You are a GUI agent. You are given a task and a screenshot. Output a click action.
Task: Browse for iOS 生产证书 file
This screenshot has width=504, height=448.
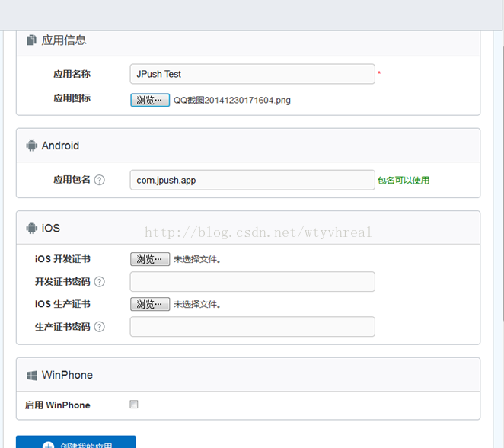coord(150,304)
